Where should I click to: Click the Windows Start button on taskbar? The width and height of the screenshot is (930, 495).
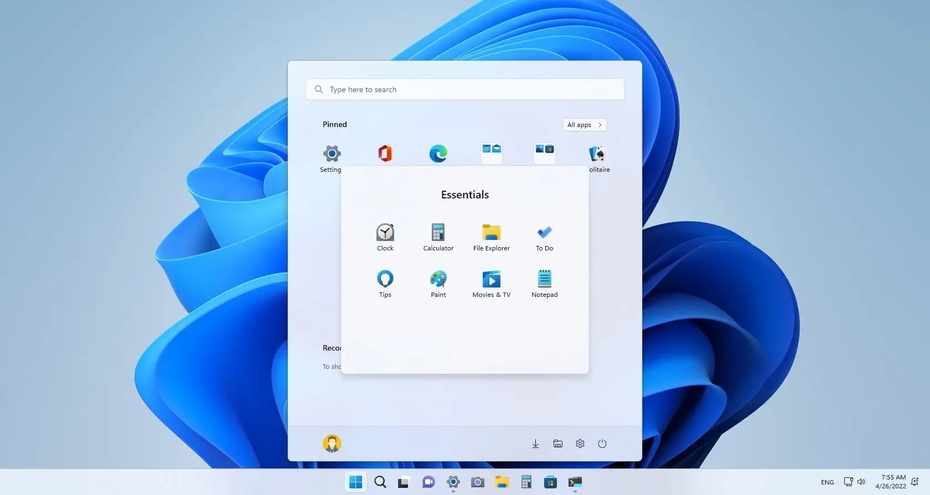pos(355,482)
